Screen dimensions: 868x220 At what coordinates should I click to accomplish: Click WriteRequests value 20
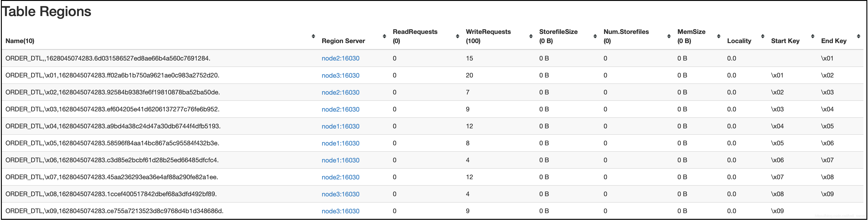[x=469, y=75]
